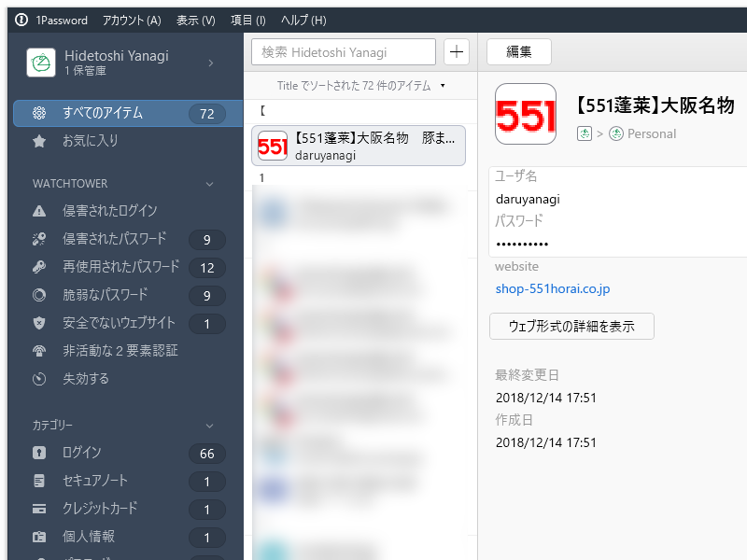Viewport: 747px width, 560px height.
Task: Click the large 551 item logo
Action: pos(526,114)
